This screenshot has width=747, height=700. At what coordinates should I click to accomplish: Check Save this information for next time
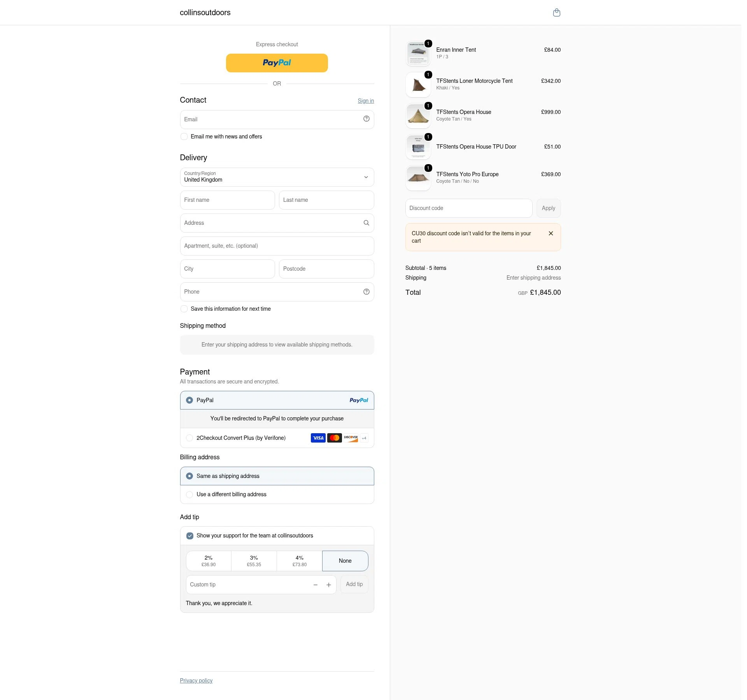pos(184,309)
